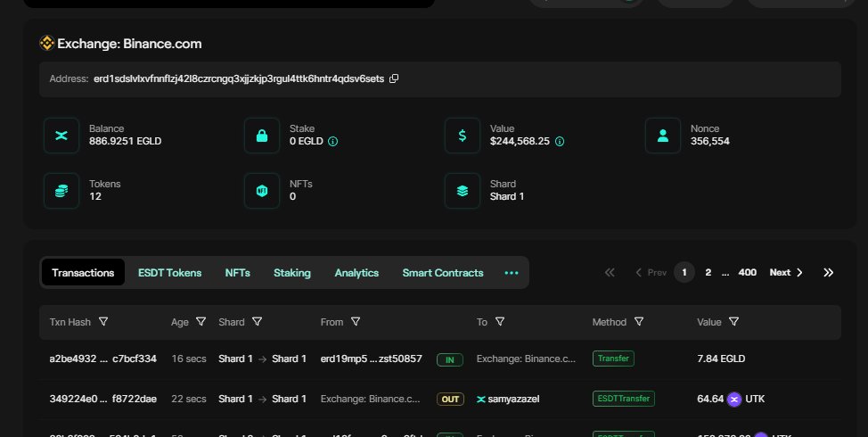Click Exchange: Binance.c... in the From column

(x=370, y=399)
